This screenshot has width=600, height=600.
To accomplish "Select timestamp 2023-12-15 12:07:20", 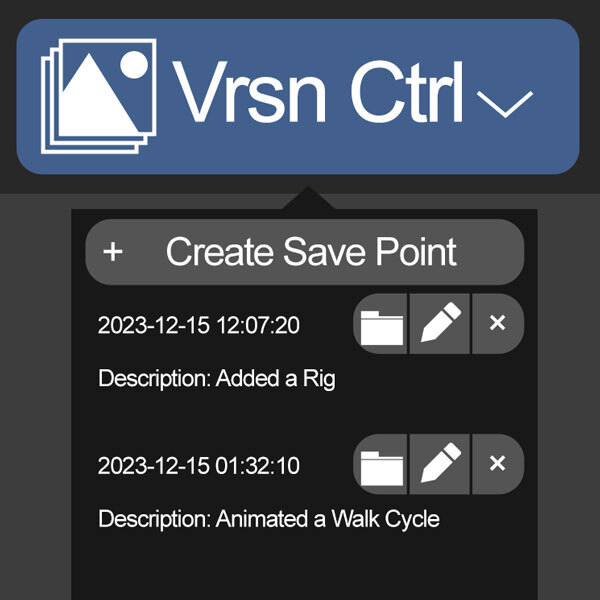I will tap(199, 325).
